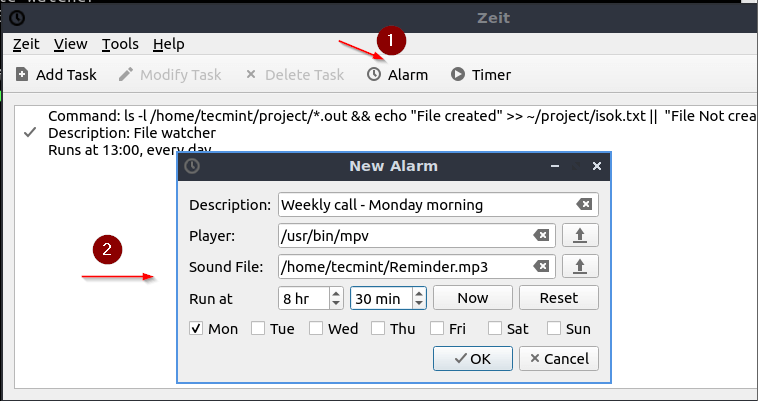Minimize the New Alarm dialog
This screenshot has width=758, height=401.
pyautogui.click(x=555, y=166)
